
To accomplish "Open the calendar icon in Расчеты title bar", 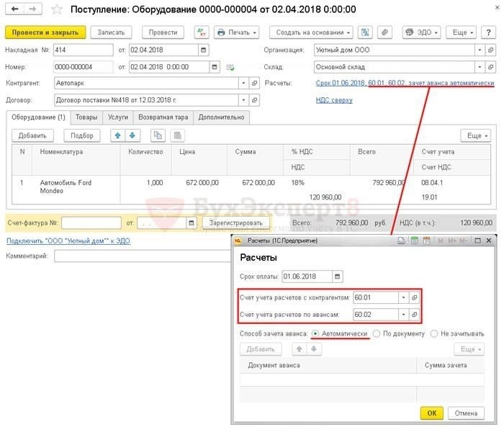I will coord(426,241).
